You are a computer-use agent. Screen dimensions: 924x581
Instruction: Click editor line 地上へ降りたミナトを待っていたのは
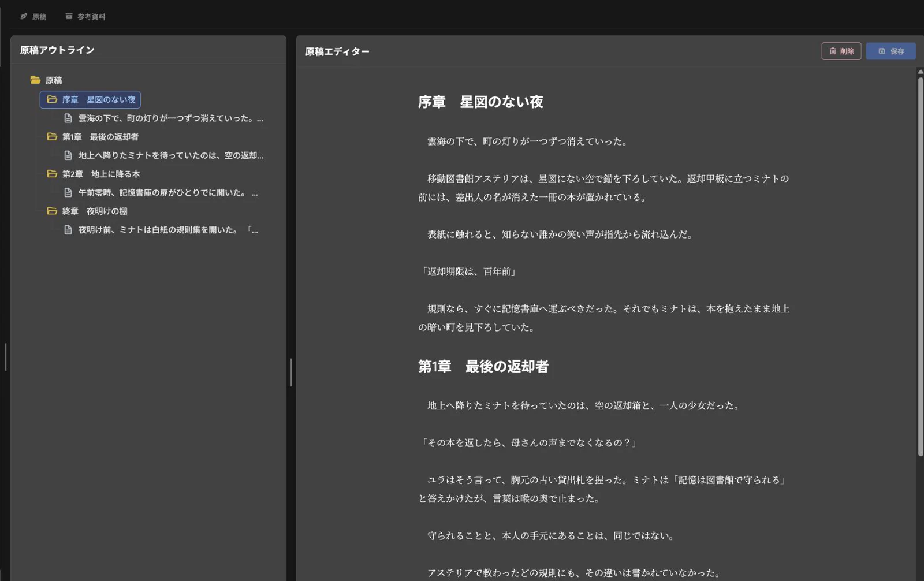583,405
